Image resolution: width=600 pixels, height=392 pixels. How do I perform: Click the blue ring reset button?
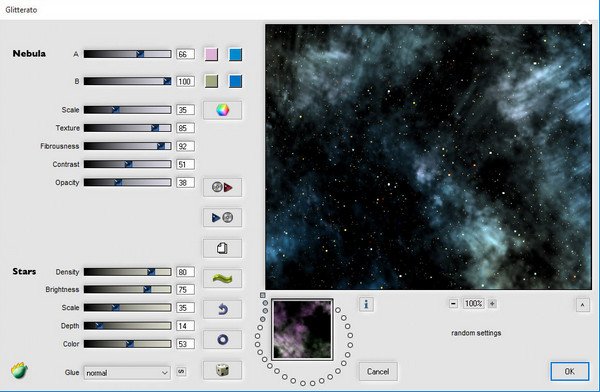222,340
